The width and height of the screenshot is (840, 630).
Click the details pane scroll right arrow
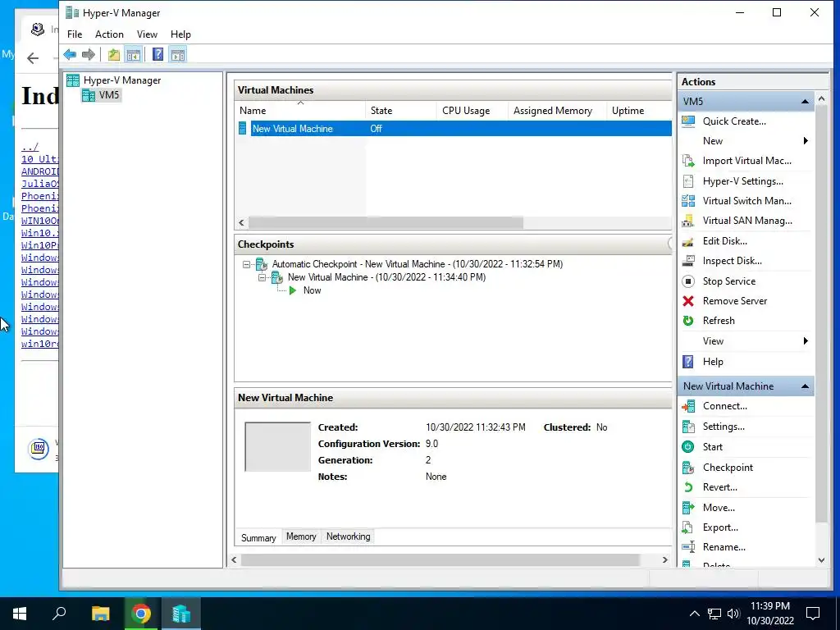coord(664,559)
